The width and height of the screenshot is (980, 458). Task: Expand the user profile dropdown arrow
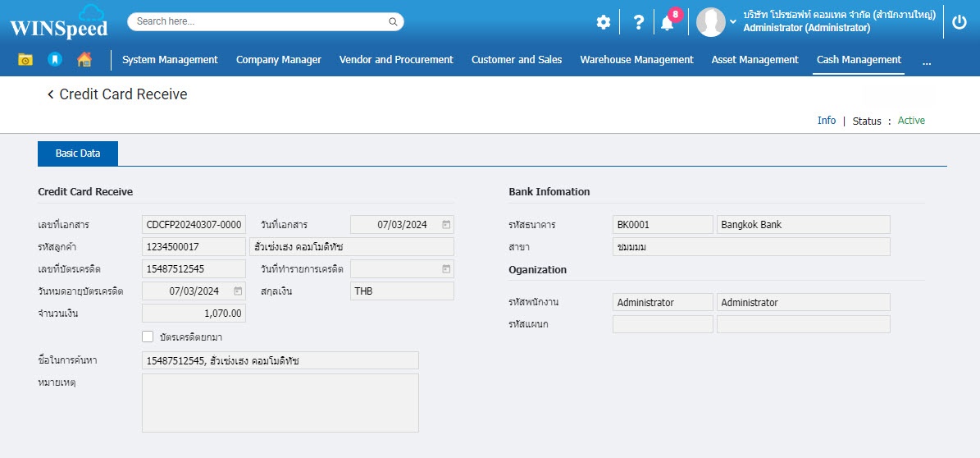(x=733, y=22)
